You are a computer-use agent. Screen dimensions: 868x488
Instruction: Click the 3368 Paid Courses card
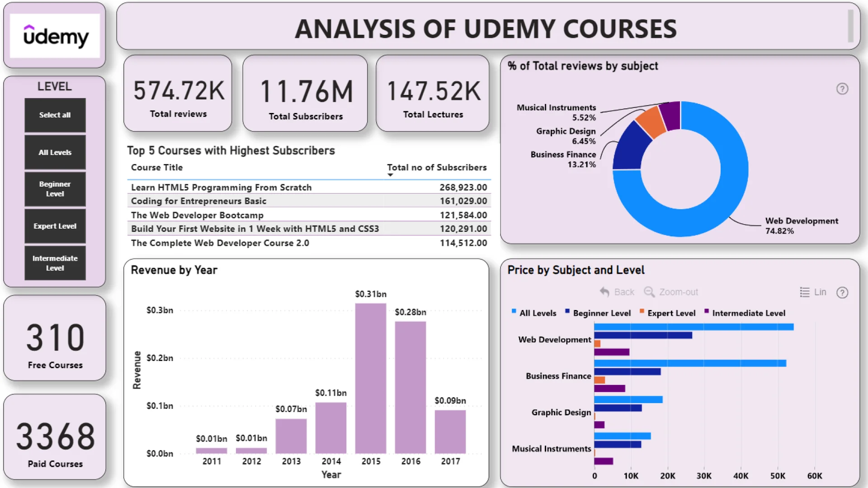(55, 437)
